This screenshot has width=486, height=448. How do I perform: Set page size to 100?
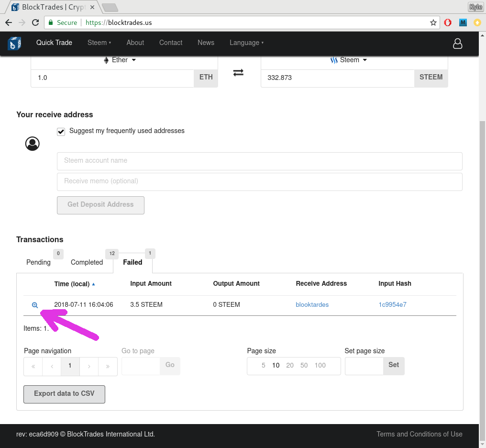pos(320,366)
